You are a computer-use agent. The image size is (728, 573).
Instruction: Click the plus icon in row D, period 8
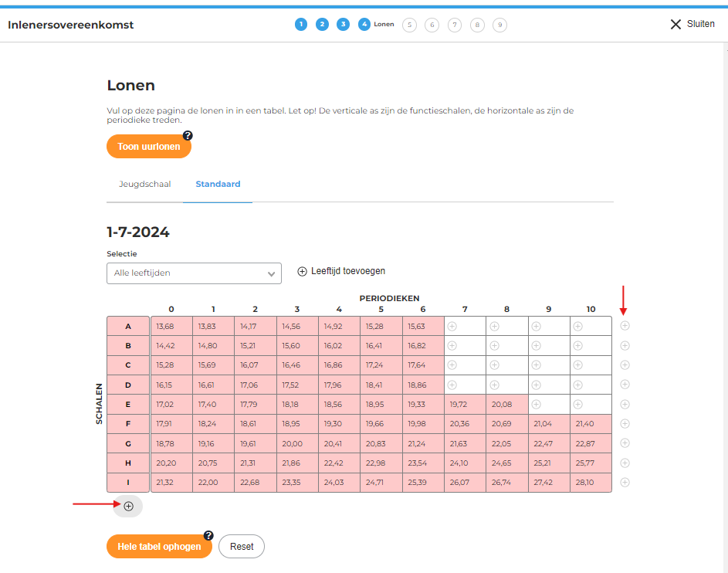(x=494, y=385)
